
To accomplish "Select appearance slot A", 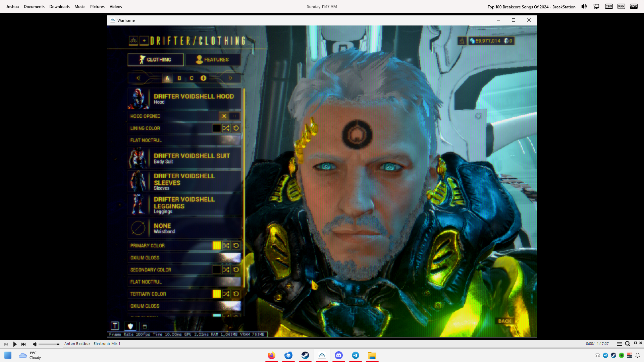I will pos(167,78).
